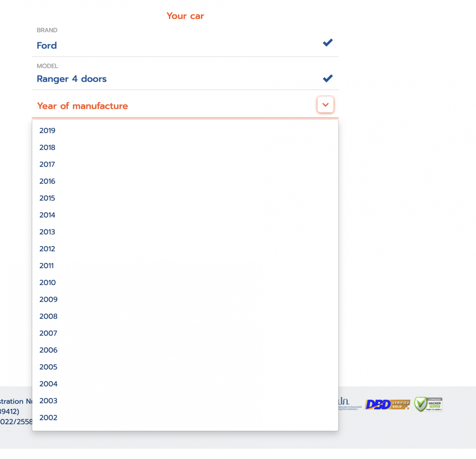Select 2004 year of manufacture
Image resolution: width=476 pixels, height=459 pixels.
185,384
